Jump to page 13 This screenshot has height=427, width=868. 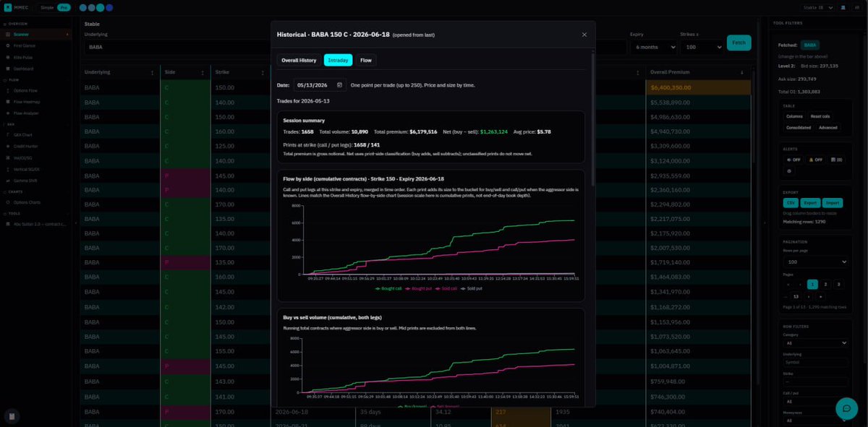coord(796,296)
